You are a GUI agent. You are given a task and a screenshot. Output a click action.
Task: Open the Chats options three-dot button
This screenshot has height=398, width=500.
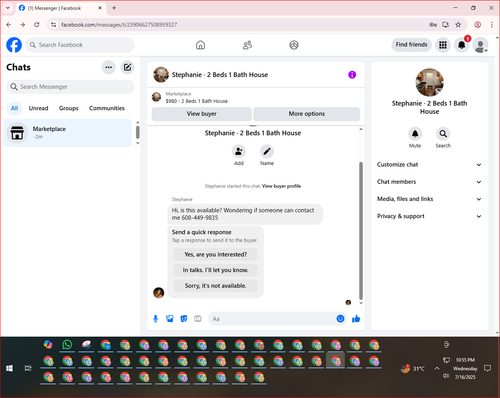(x=109, y=67)
